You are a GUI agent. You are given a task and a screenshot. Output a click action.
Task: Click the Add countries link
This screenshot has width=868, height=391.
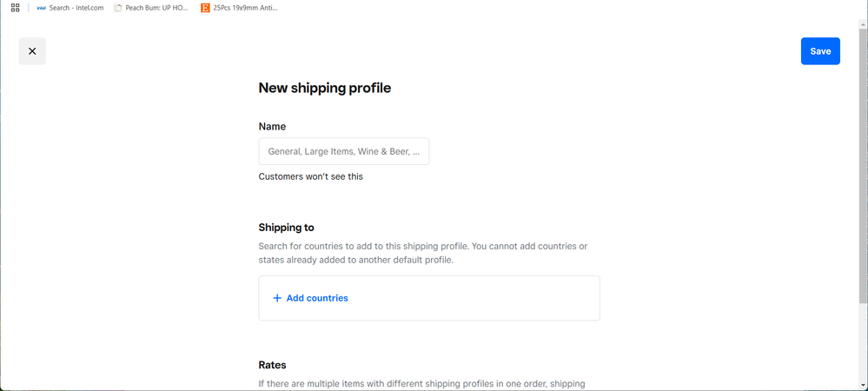point(317,298)
